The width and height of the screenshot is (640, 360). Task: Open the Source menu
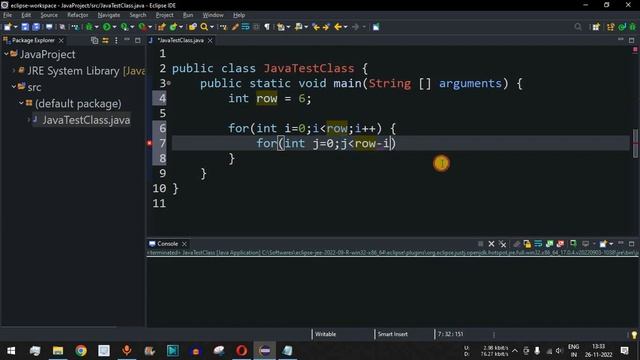[49, 15]
